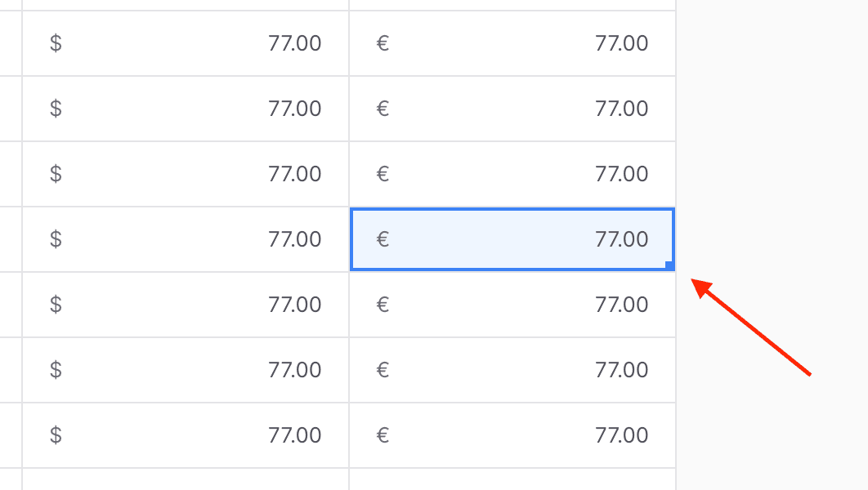Click the third dollar 77.00 cell from top
868x490 pixels.
(x=186, y=174)
